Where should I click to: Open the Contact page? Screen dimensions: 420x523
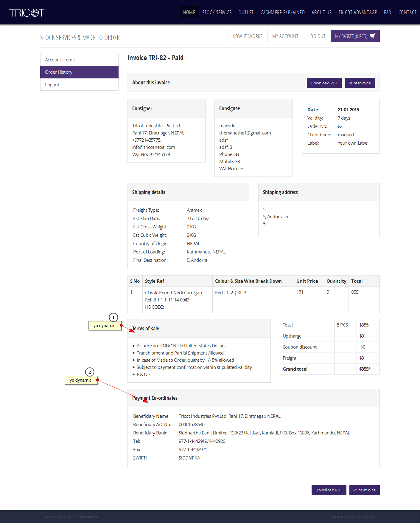pos(407,13)
